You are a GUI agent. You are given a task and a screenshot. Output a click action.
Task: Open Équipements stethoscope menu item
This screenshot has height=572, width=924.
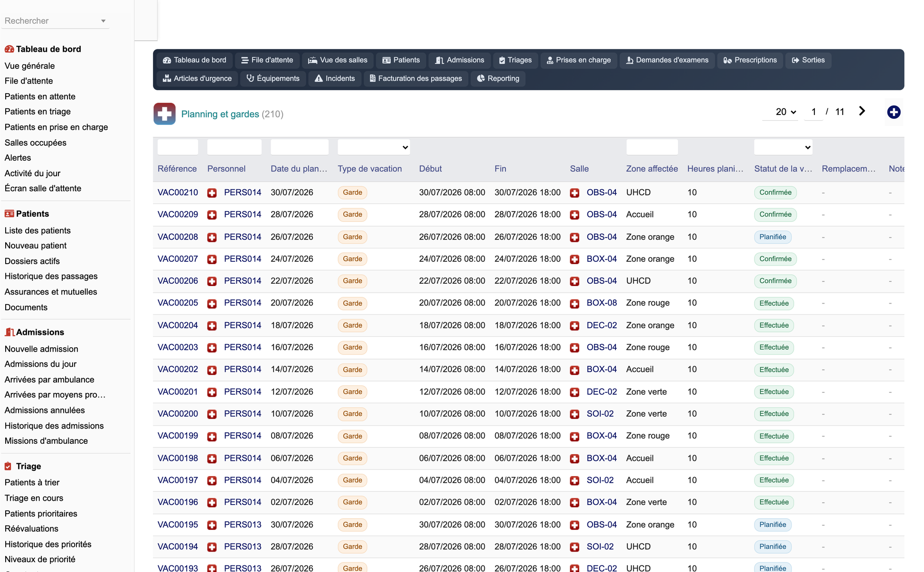coord(273,78)
